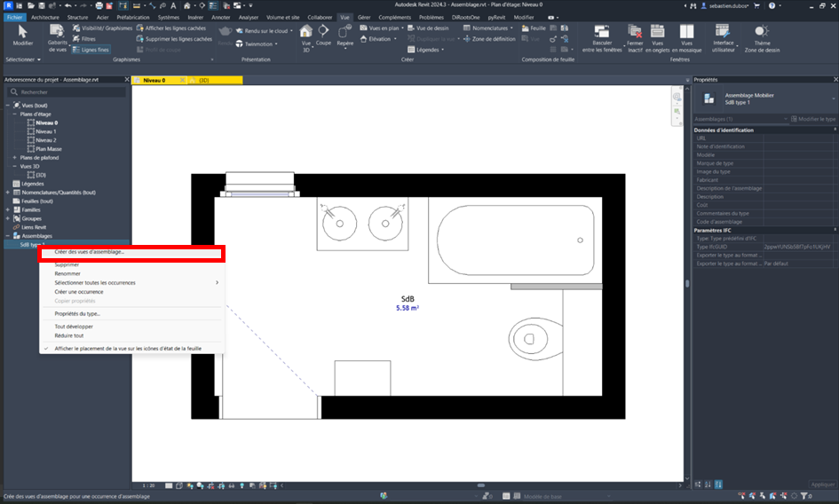Open Sélectionner toutes les occurrences submenu
The image size is (839, 504).
coord(133,282)
